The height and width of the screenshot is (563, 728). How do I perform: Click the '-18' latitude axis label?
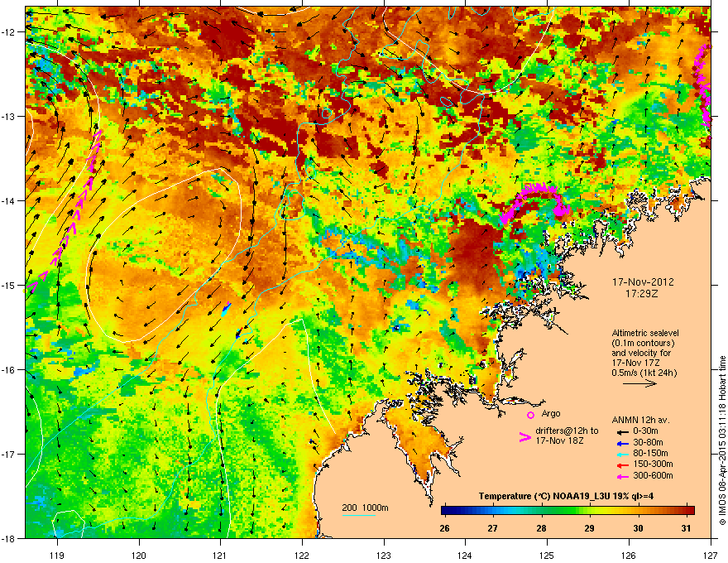point(8,538)
